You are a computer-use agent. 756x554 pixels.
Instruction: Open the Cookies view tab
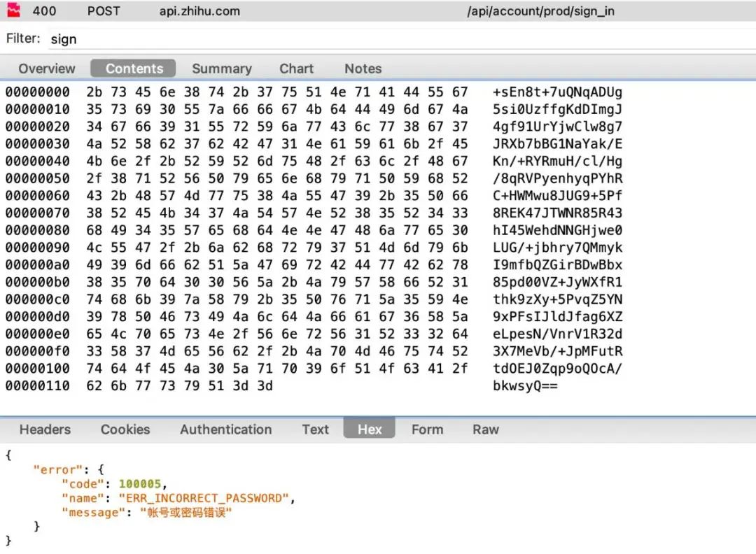point(125,429)
